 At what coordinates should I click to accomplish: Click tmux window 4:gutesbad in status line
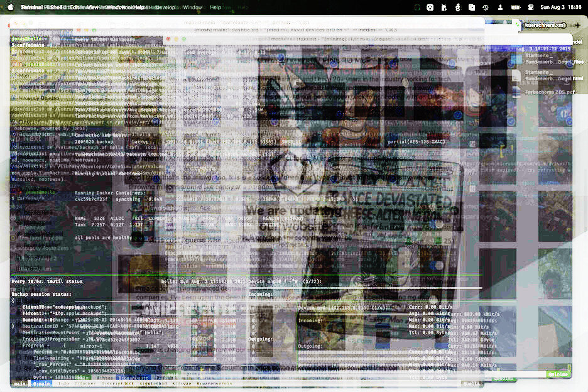[153, 384]
